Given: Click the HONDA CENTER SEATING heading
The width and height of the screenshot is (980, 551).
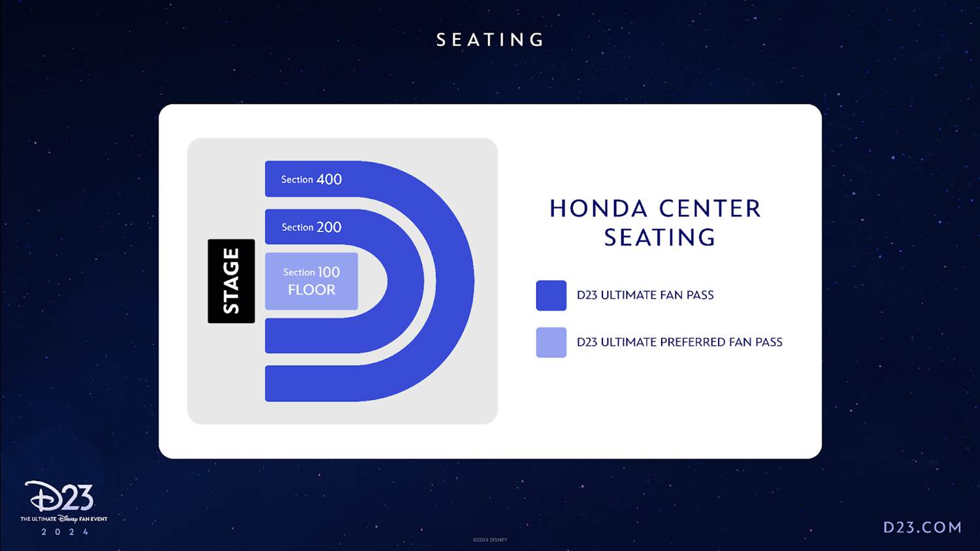Looking at the screenshot, I should [656, 223].
